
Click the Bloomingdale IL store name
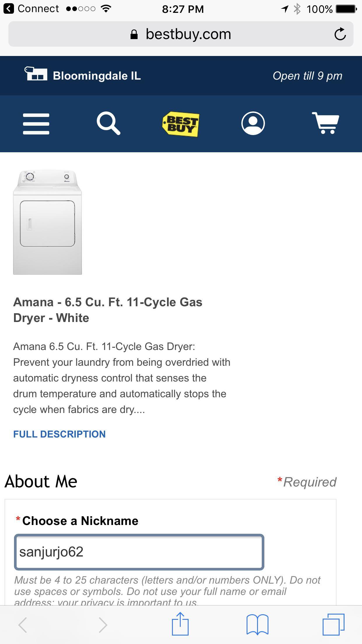pos(96,76)
